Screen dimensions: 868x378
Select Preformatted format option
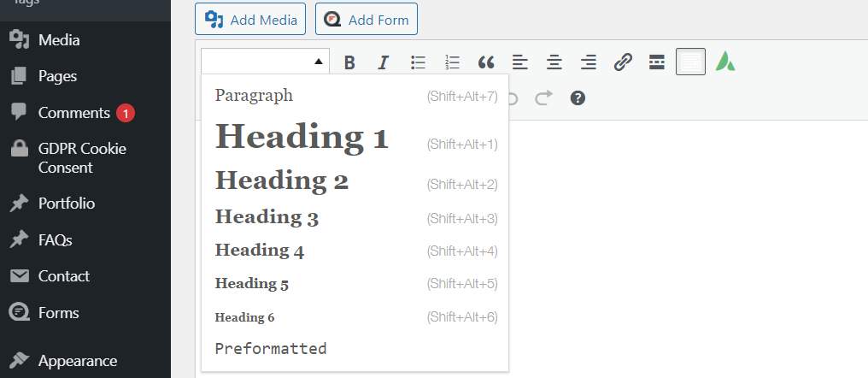point(355,349)
